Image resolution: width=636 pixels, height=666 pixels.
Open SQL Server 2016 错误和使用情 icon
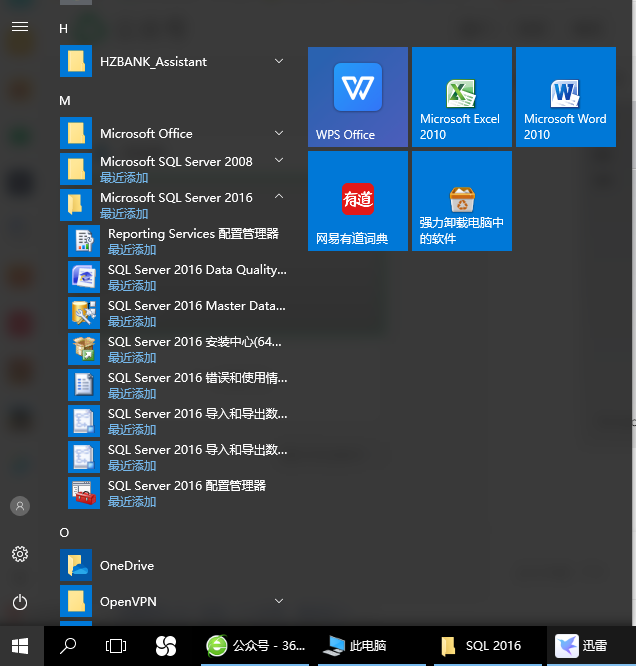point(84,385)
